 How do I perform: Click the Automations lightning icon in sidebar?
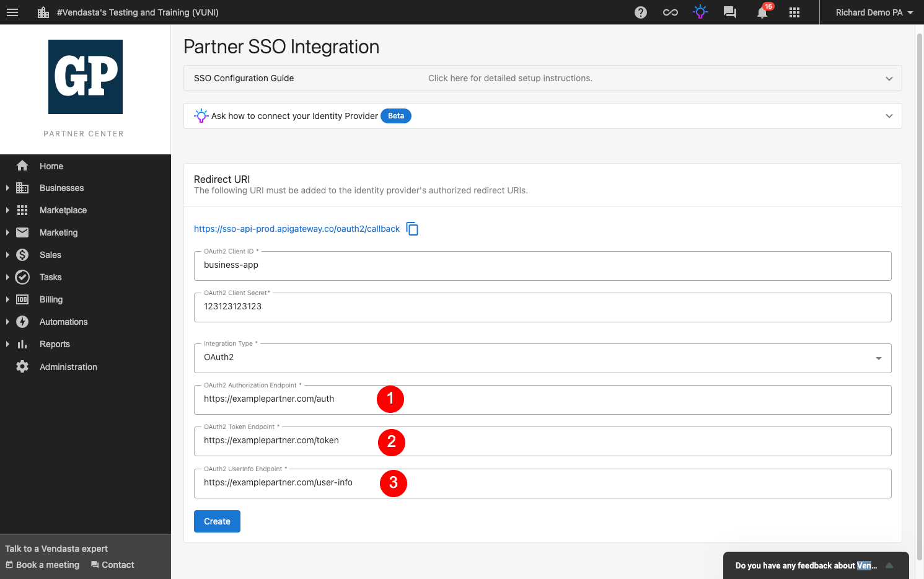pos(22,322)
